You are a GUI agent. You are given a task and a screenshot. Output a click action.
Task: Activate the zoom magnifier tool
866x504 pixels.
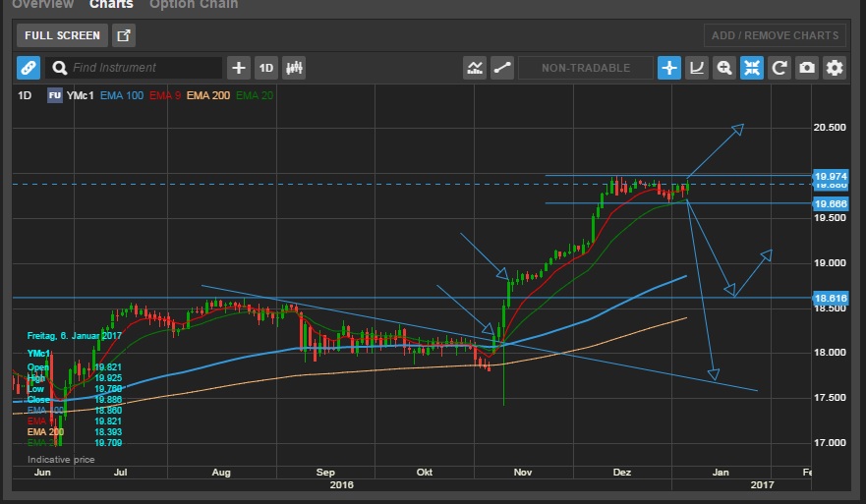click(x=724, y=68)
